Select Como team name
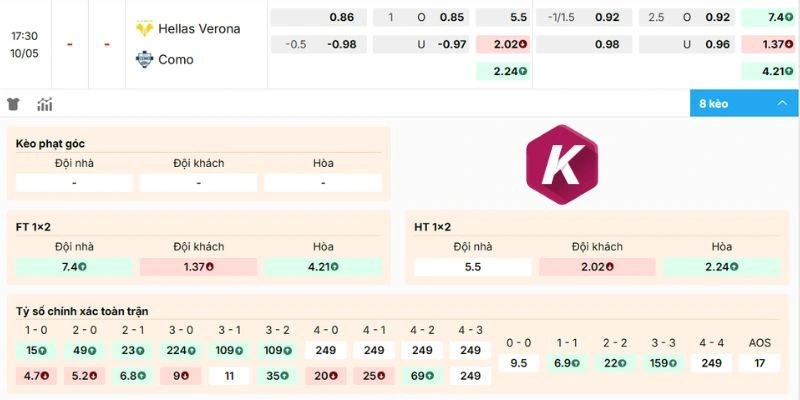Screen dimensions: 800x400 pos(176,60)
